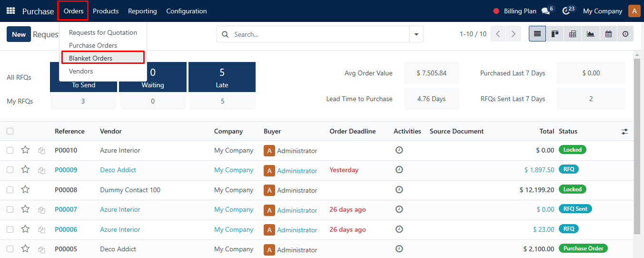Click the RFQ Sent status badge
Screen dimensions: 644x258
(x=575, y=209)
